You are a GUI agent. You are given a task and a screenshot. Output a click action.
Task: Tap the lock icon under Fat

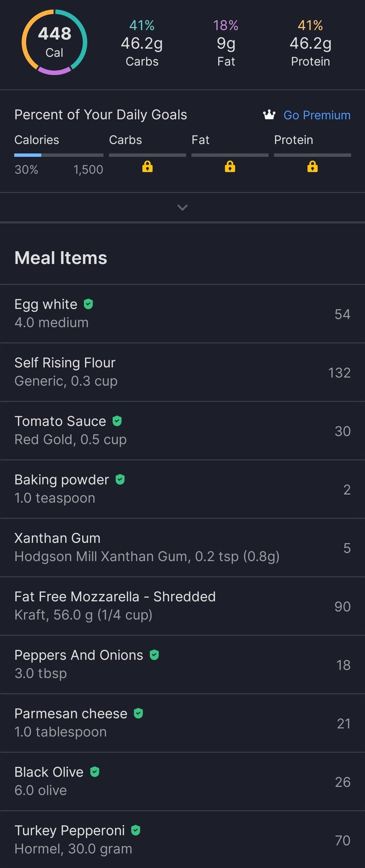click(230, 166)
